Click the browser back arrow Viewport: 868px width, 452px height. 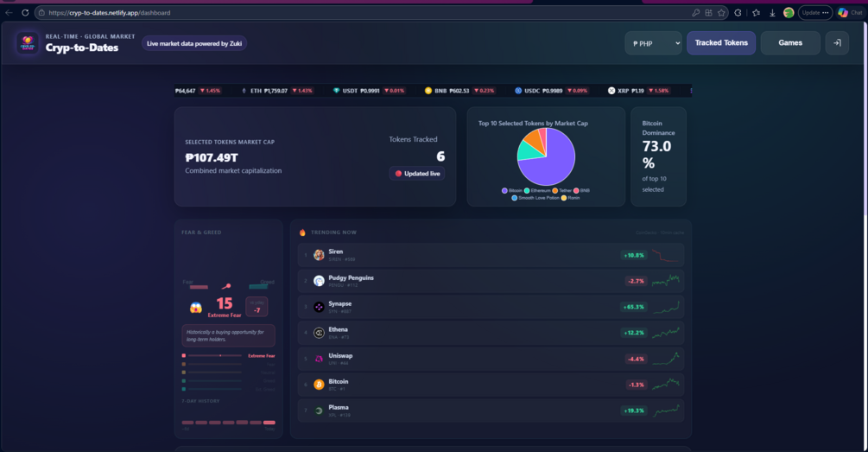[9, 12]
